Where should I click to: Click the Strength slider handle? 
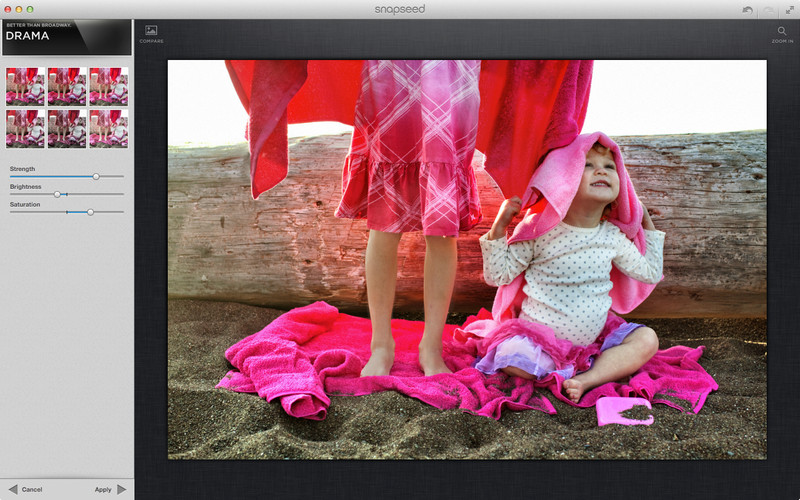click(96, 176)
